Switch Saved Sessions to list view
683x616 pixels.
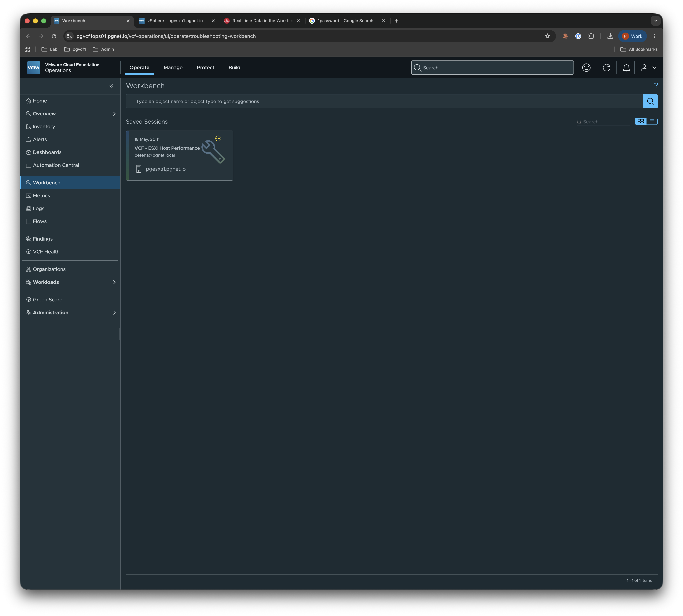[x=652, y=121]
